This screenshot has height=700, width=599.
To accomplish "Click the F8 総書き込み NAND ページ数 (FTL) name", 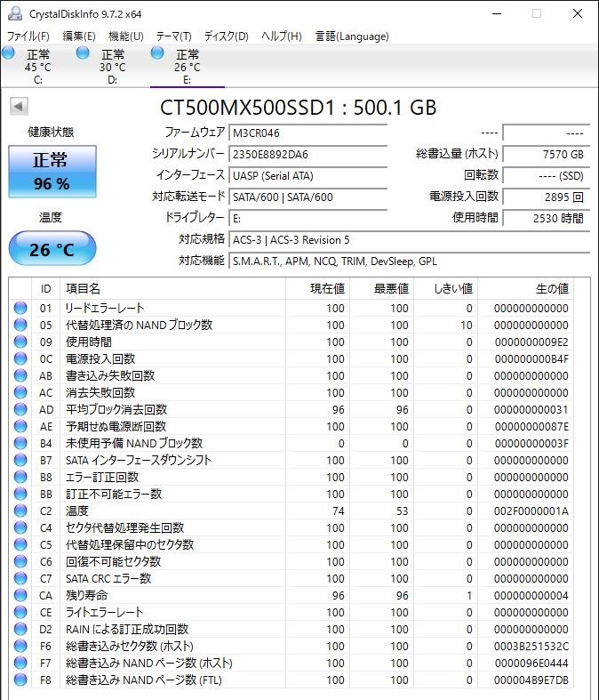I will (143, 680).
